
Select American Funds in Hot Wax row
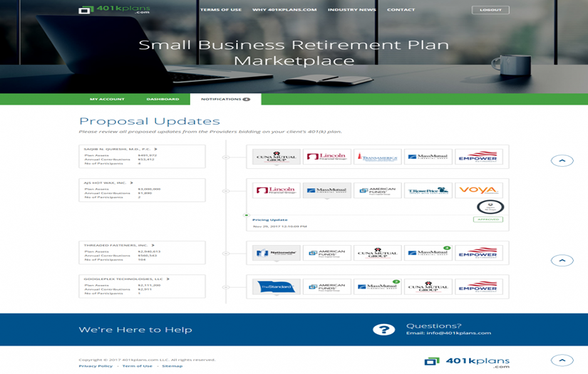click(378, 190)
